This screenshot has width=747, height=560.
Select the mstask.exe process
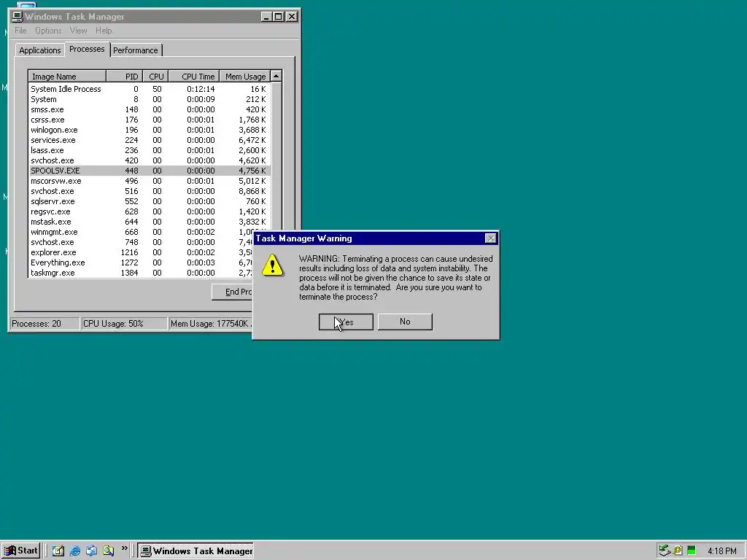150,222
